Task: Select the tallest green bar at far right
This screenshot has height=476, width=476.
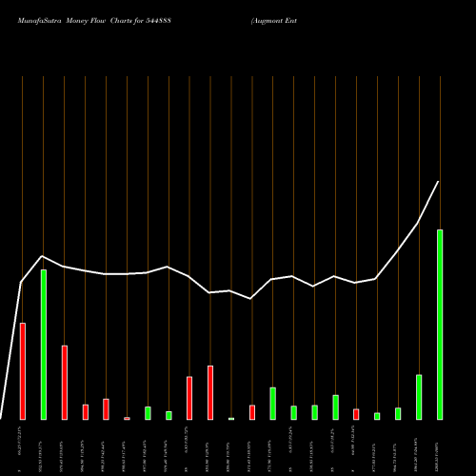Action: tap(440, 325)
